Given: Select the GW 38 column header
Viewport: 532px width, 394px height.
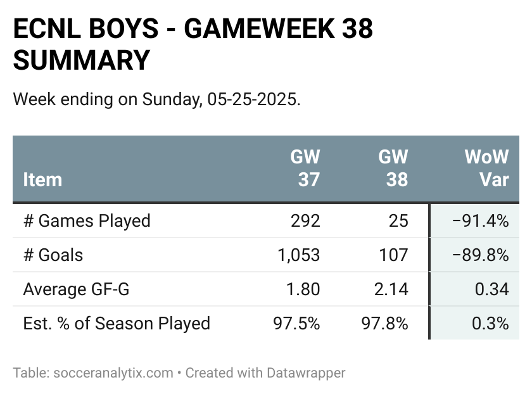Looking at the screenshot, I should click(393, 168).
